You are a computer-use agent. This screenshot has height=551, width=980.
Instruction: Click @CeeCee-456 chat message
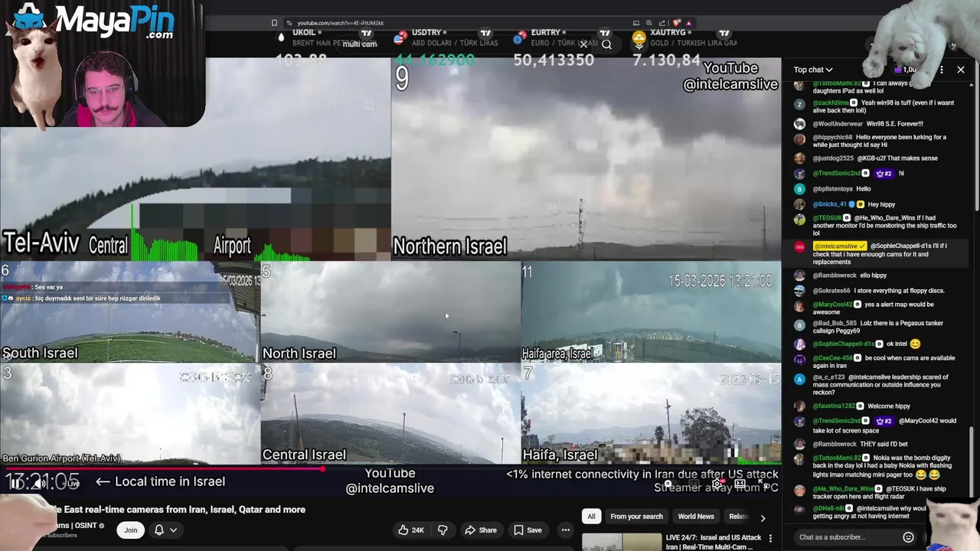[x=874, y=361]
